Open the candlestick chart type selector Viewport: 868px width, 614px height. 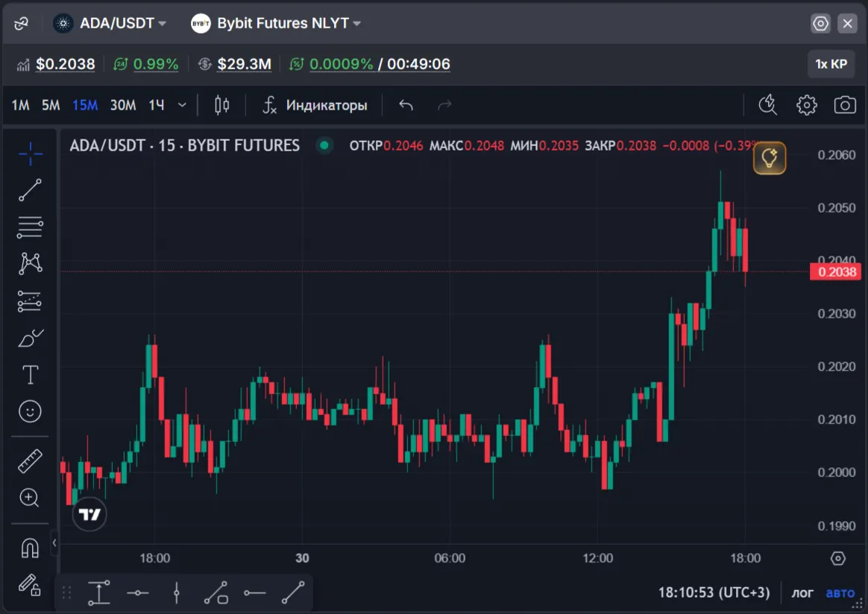tap(222, 105)
